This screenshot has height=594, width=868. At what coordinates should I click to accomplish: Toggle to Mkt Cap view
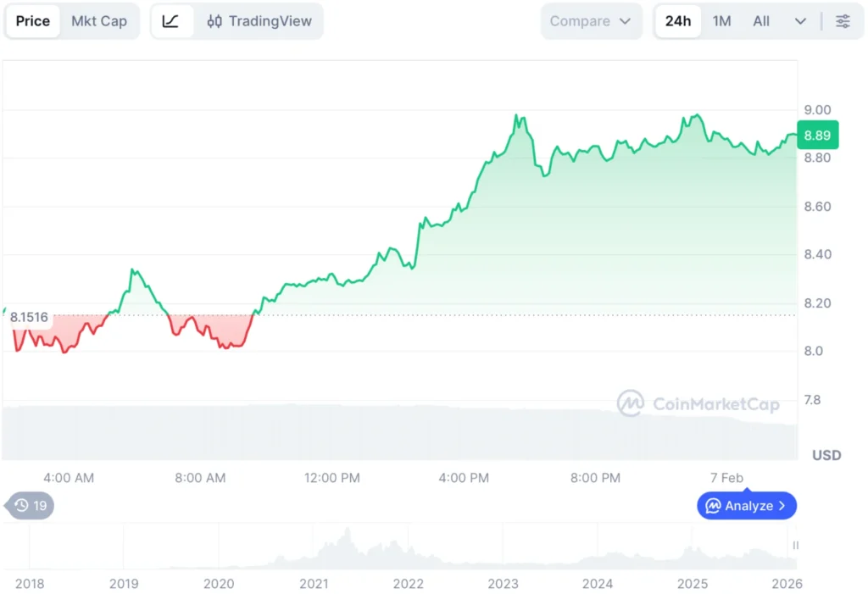click(x=99, y=21)
